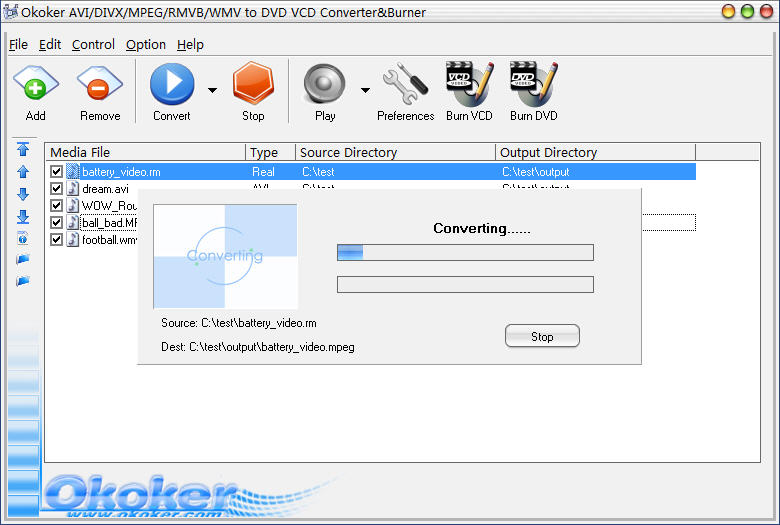
Task: Toggle the WOW_Rou file checkbox
Action: (56, 206)
